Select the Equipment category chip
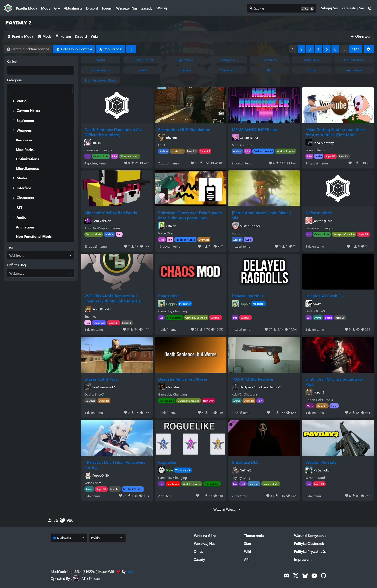 185,60
